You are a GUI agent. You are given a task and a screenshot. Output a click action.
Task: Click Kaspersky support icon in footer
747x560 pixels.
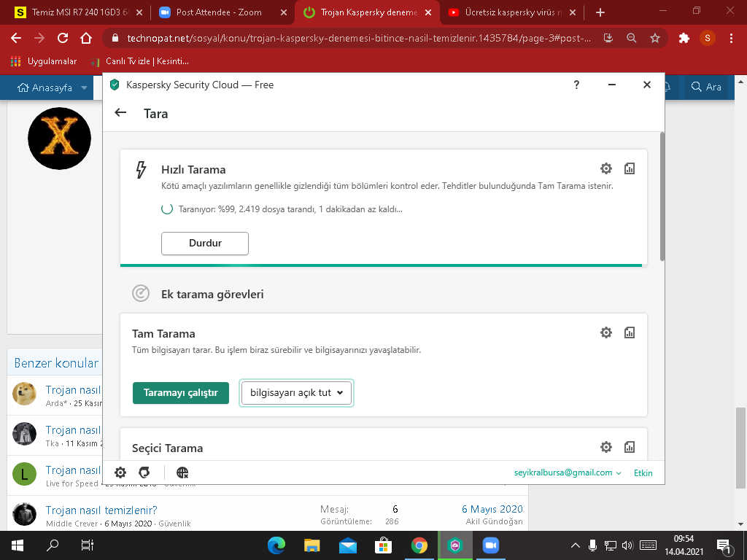click(x=144, y=472)
